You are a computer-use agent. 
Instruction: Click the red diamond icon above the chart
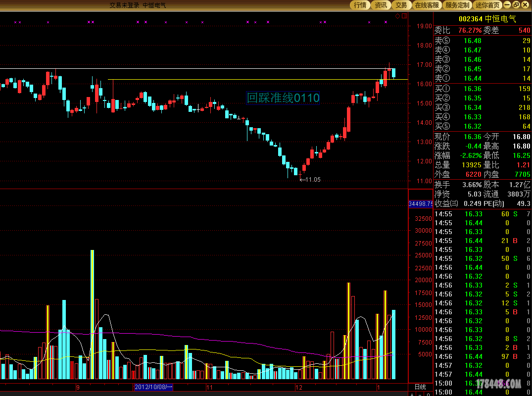click(397, 16)
